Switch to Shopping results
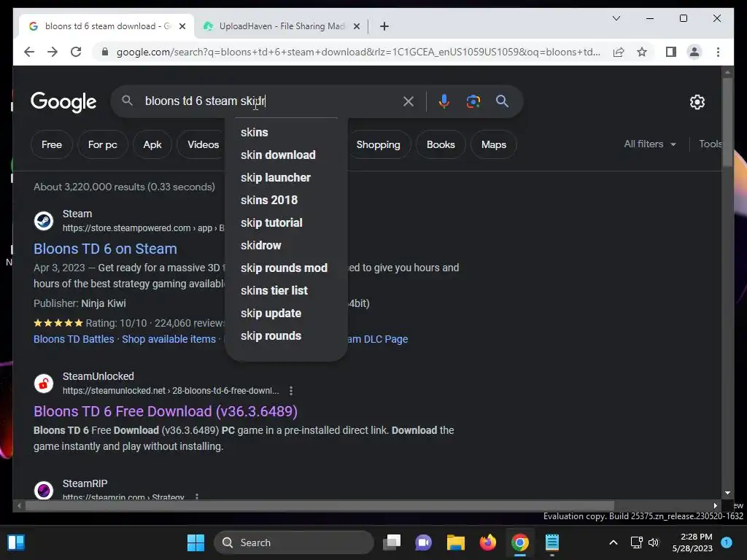This screenshot has width=747, height=560. coord(379,145)
